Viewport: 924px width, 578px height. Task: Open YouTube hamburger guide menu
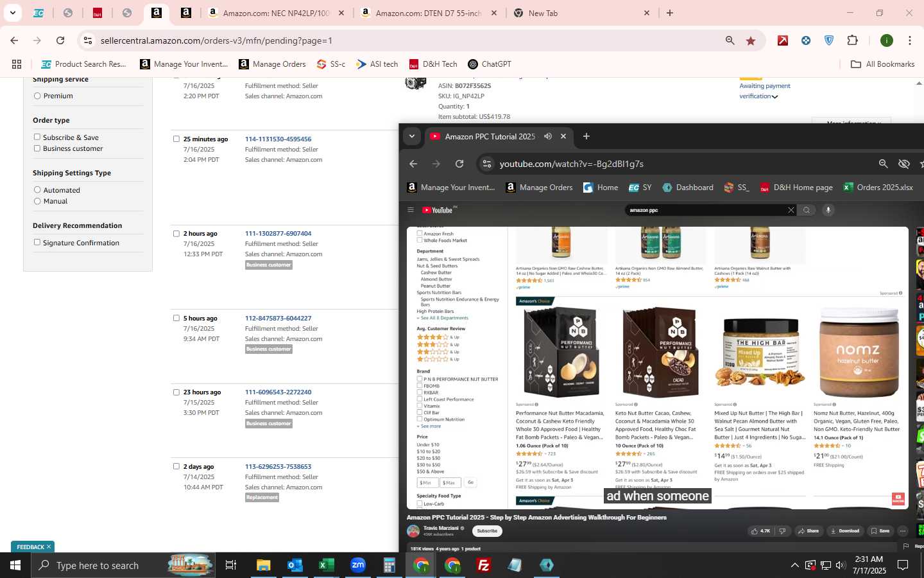pos(411,210)
